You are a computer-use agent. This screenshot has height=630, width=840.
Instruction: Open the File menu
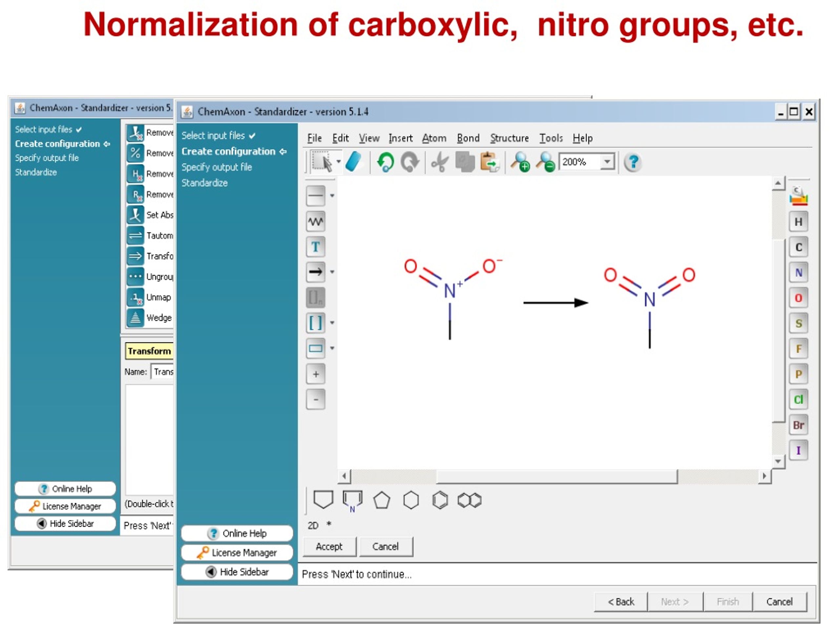pos(314,138)
